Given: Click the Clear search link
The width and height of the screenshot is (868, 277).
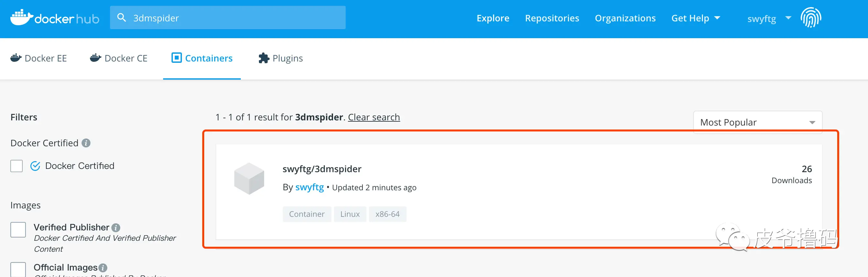Looking at the screenshot, I should [x=374, y=117].
